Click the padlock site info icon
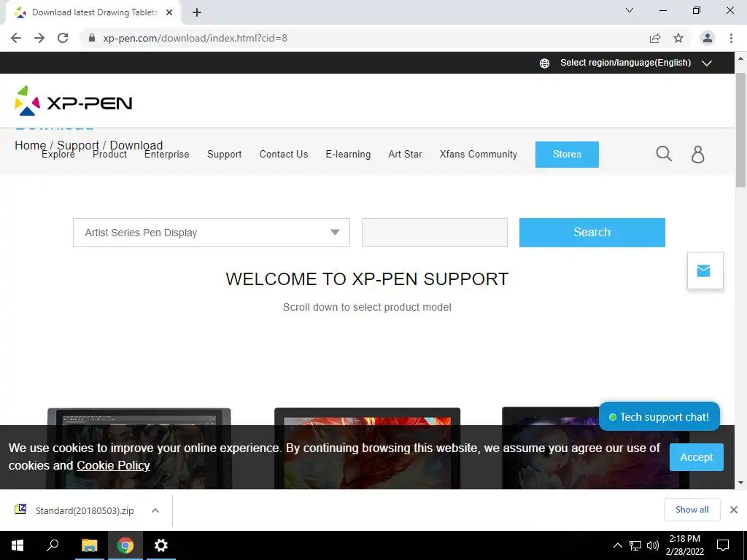 (x=92, y=38)
